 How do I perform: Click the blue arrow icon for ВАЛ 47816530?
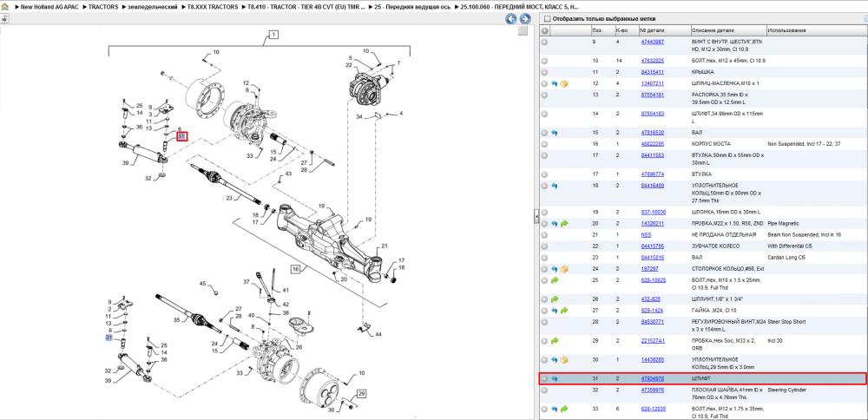[x=555, y=133]
